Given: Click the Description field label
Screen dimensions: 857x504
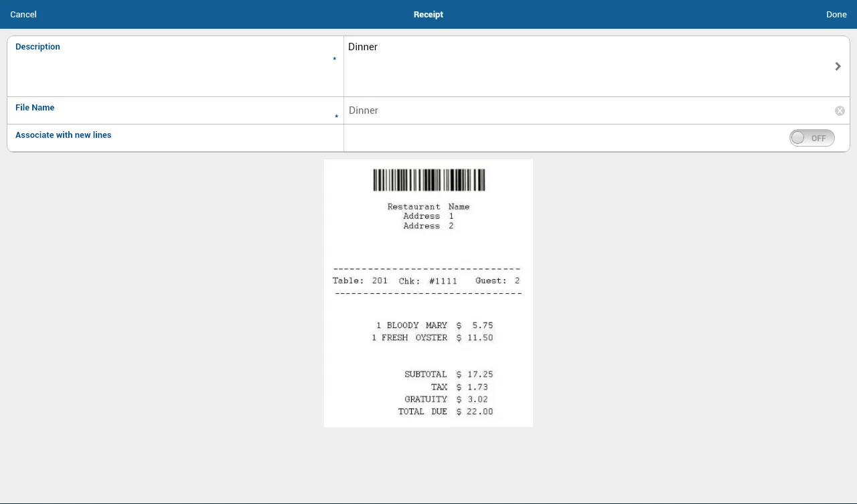Looking at the screenshot, I should pos(37,47).
